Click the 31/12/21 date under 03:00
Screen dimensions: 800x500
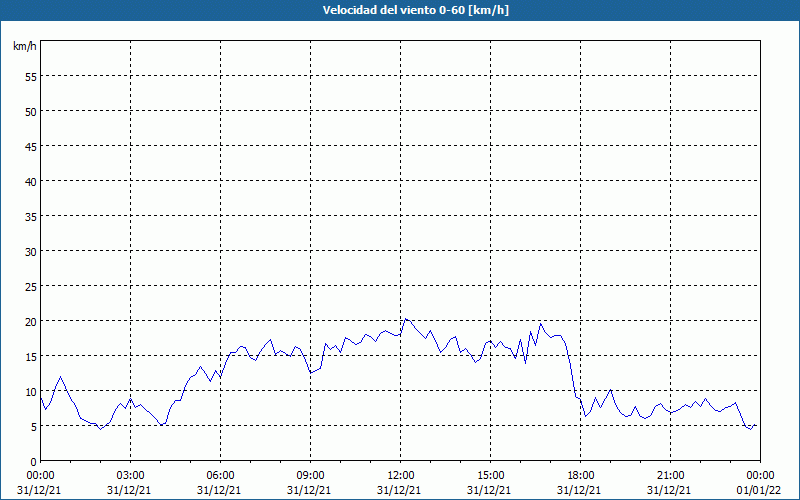pos(129,490)
